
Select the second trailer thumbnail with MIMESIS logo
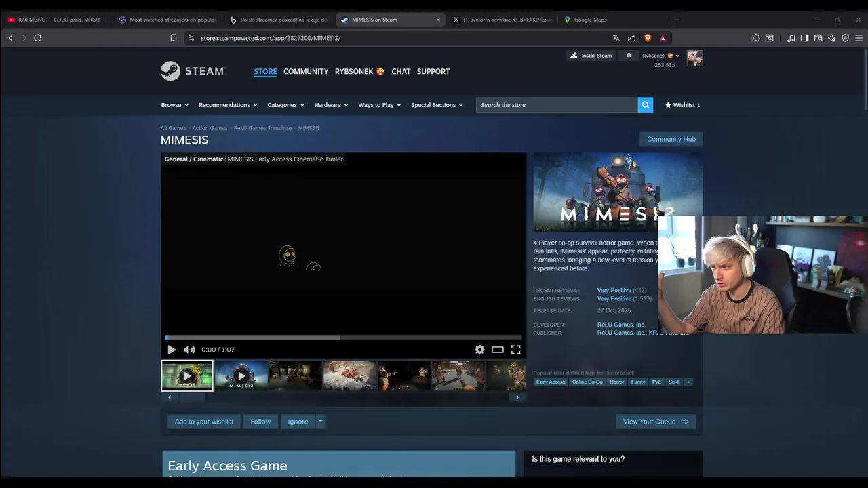241,375
